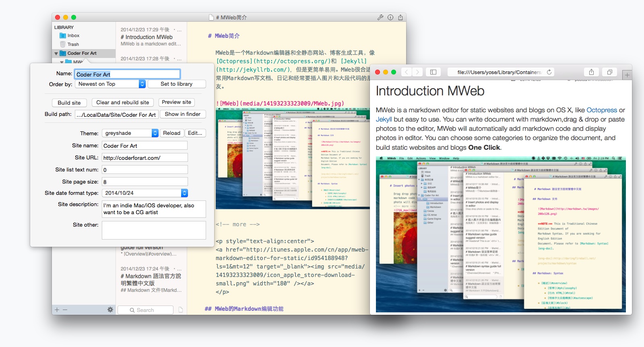The height and width of the screenshot is (347, 644).
Task: Open a new Safari tab with plus button
Action: click(627, 75)
